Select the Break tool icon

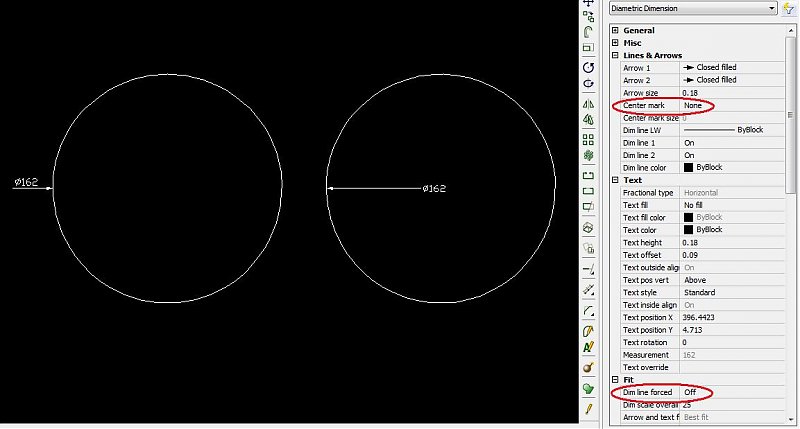[588, 290]
